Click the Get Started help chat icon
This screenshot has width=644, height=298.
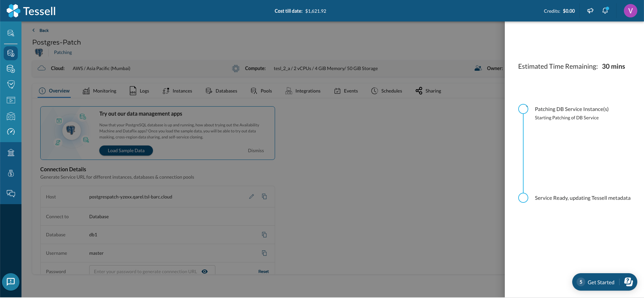click(x=628, y=282)
